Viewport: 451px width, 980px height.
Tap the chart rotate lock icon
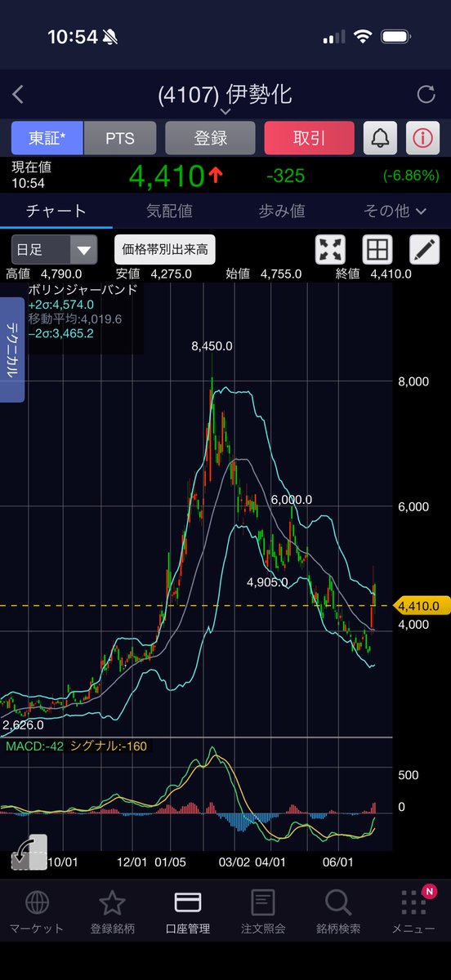pyautogui.click(x=29, y=852)
